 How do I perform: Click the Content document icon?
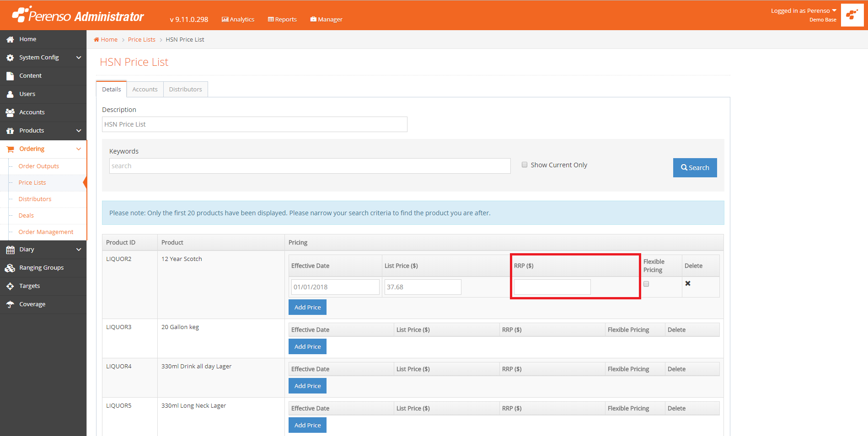point(10,76)
